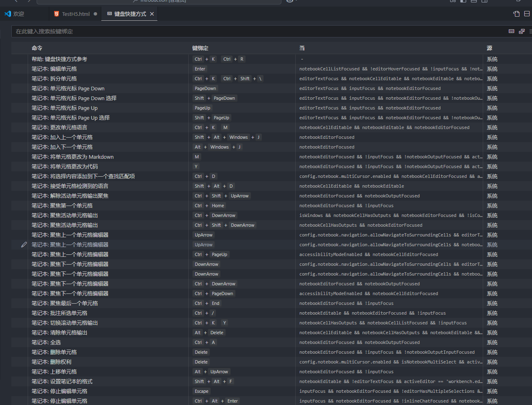
Task: Click the split editor layout icon
Action: 527,14
